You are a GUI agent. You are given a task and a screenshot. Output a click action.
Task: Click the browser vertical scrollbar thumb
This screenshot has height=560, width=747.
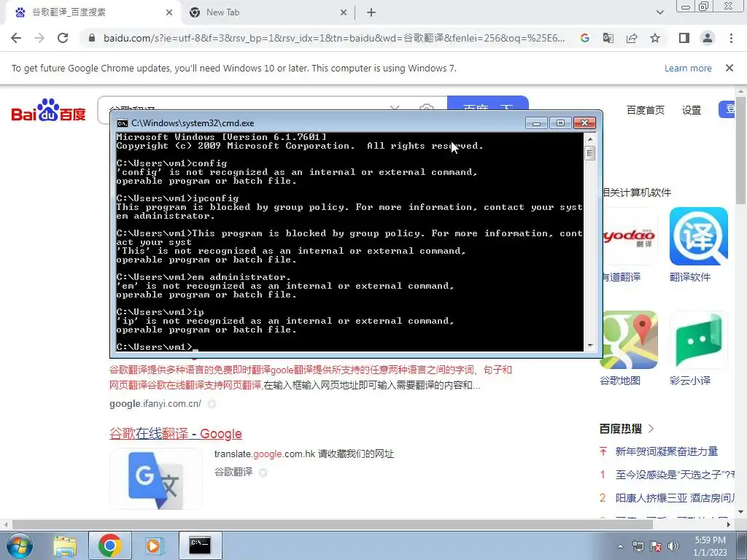tap(741, 149)
